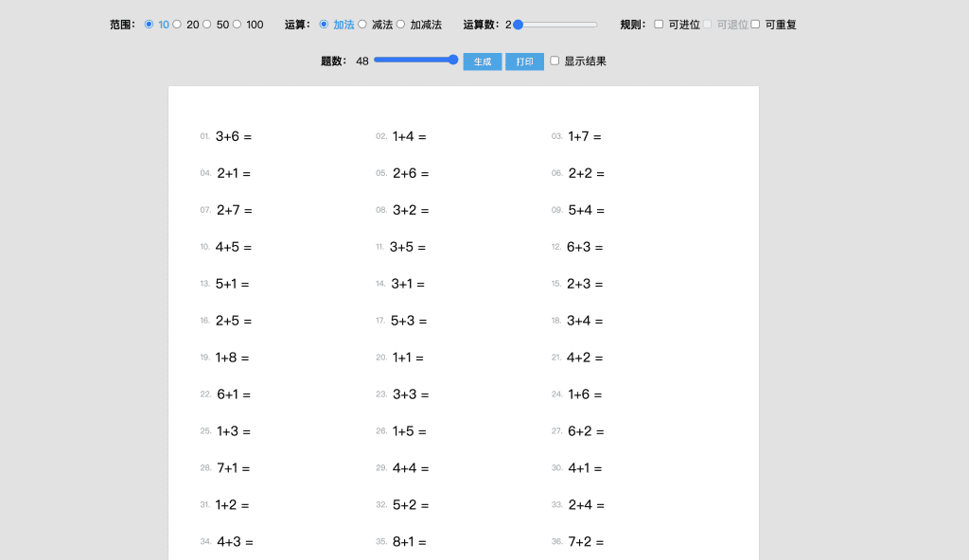The width and height of the screenshot is (969, 560).
Task: Choose 加减法 mixed operation
Action: (401, 24)
